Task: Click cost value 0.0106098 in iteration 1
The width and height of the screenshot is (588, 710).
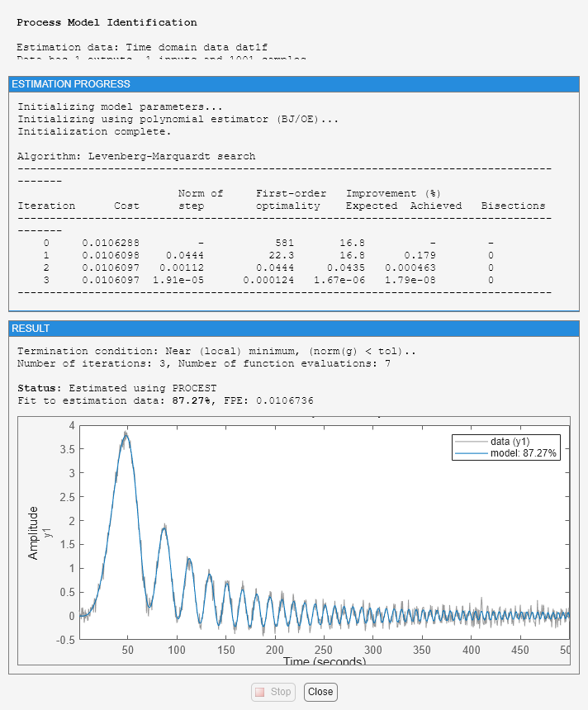Action: point(111,255)
